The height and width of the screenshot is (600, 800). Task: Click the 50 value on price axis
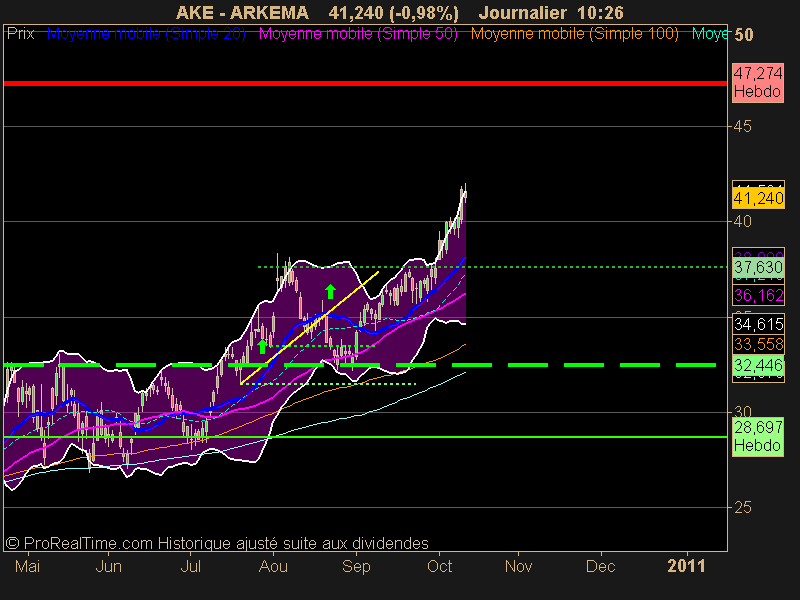[x=743, y=35]
